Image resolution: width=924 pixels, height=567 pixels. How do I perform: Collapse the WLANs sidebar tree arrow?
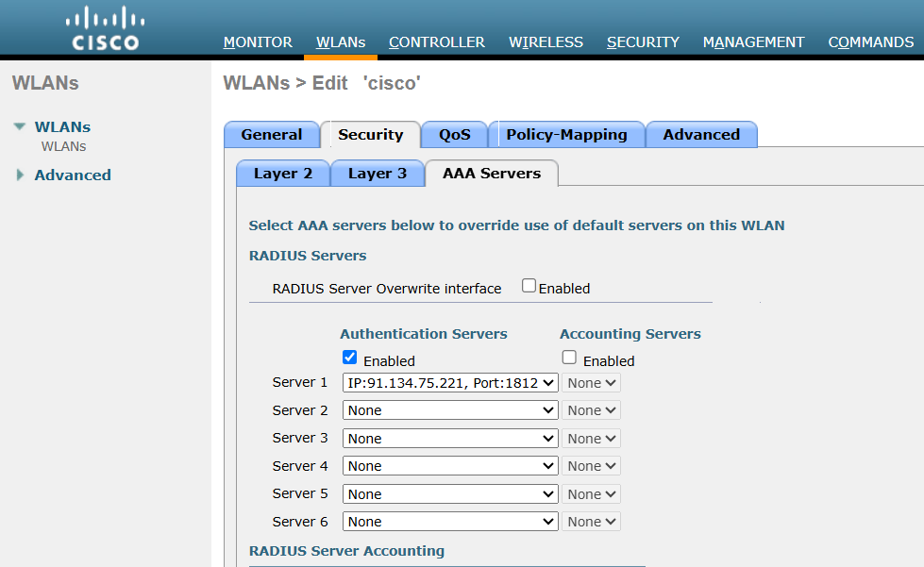tap(20, 126)
